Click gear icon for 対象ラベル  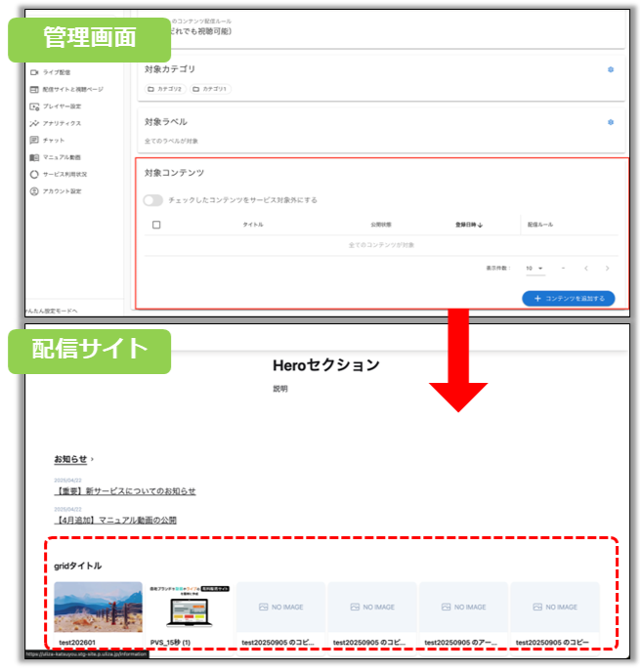pos(611,122)
